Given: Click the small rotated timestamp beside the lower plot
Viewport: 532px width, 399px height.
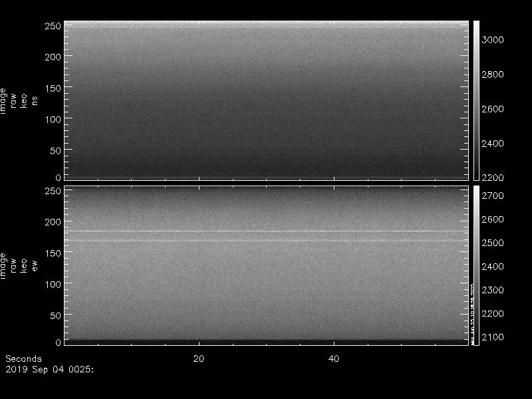Looking at the screenshot, I should [472, 314].
